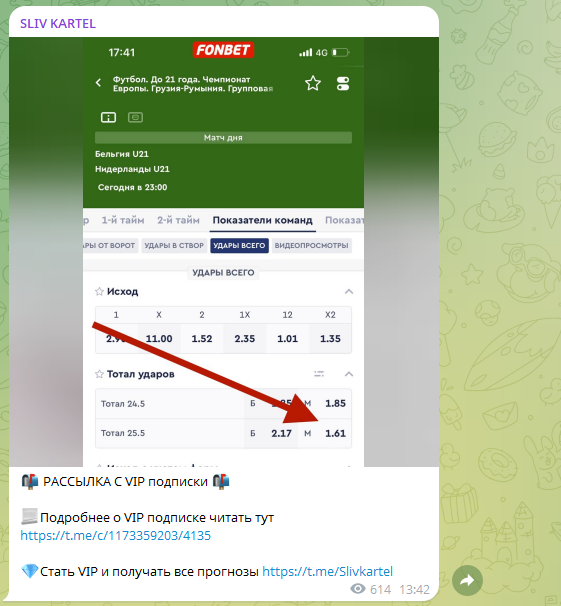Pick odds 1.61 for Тотал 25.5 меньше
The width and height of the screenshot is (561, 606).
(335, 434)
